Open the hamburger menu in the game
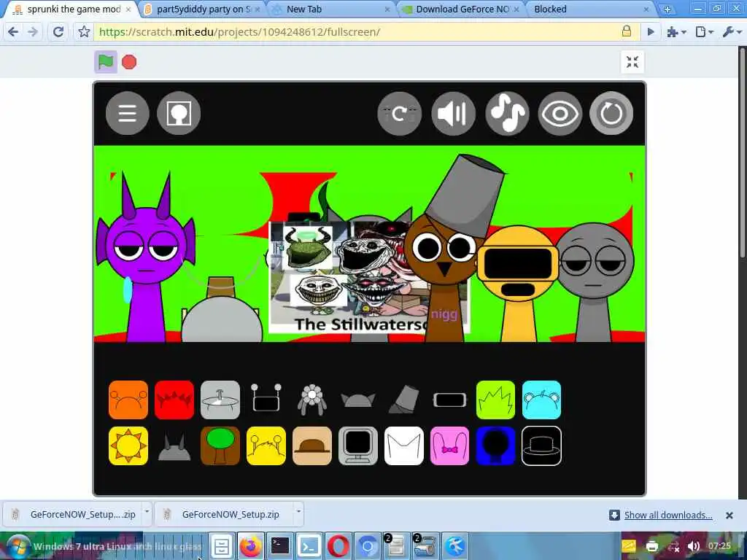 pos(127,113)
